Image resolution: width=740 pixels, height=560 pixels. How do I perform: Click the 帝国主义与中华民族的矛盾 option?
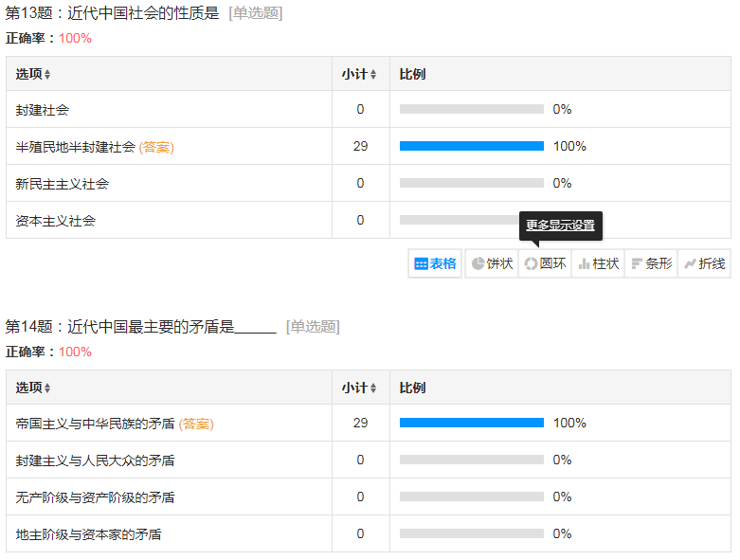tap(95, 424)
